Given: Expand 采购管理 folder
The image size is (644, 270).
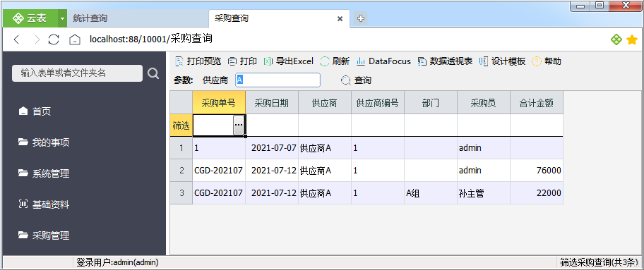Looking at the screenshot, I should pyautogui.click(x=44, y=235).
